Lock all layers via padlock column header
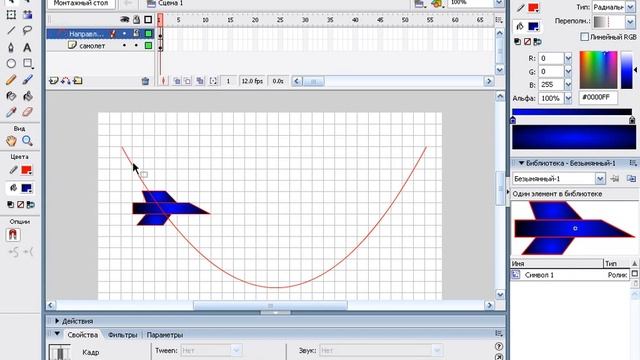 (x=136, y=20)
